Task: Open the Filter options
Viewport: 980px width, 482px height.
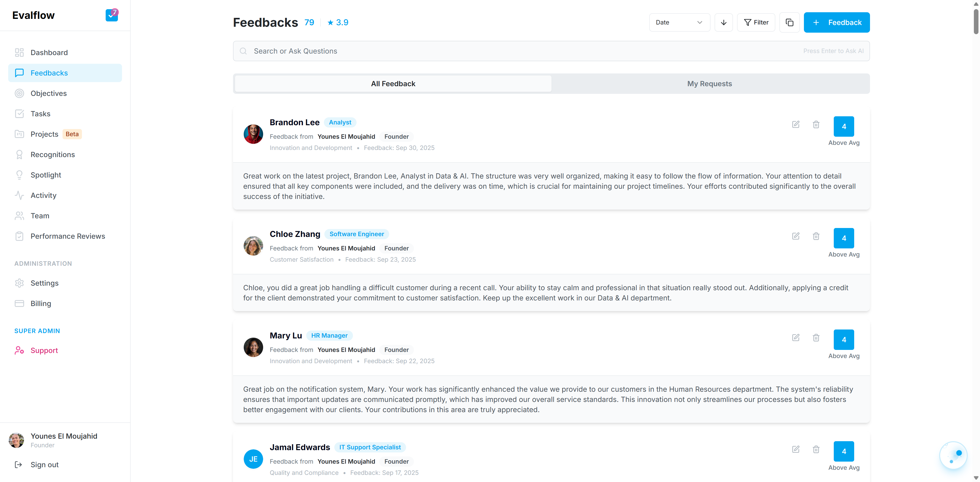Action: click(x=756, y=22)
